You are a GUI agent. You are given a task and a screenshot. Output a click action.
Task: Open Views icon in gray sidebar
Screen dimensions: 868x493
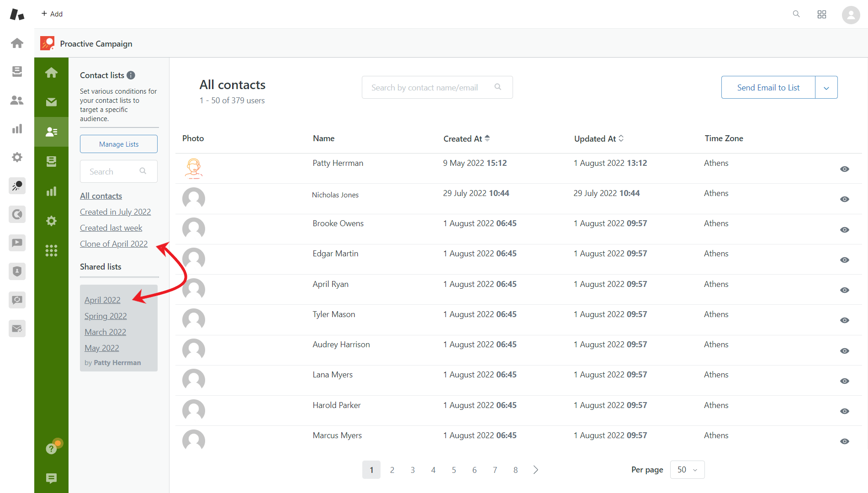17,71
